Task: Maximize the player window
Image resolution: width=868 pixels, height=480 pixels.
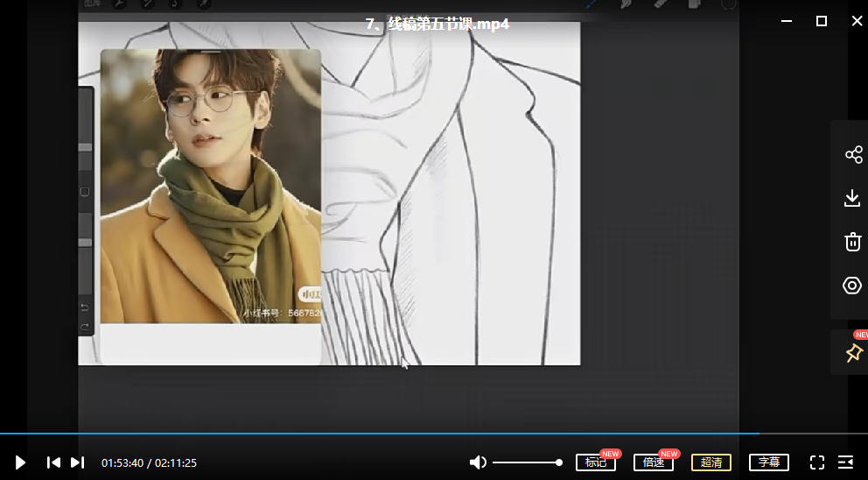Action: click(x=822, y=21)
